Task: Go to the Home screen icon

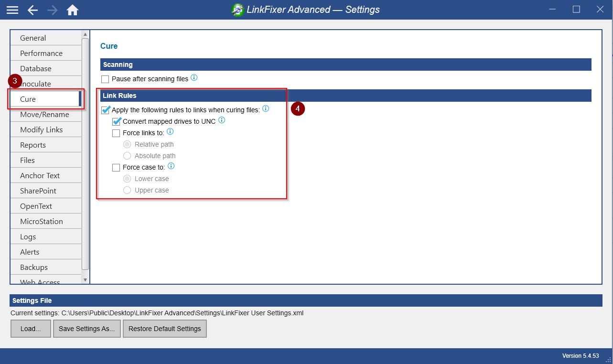Action: (73, 10)
